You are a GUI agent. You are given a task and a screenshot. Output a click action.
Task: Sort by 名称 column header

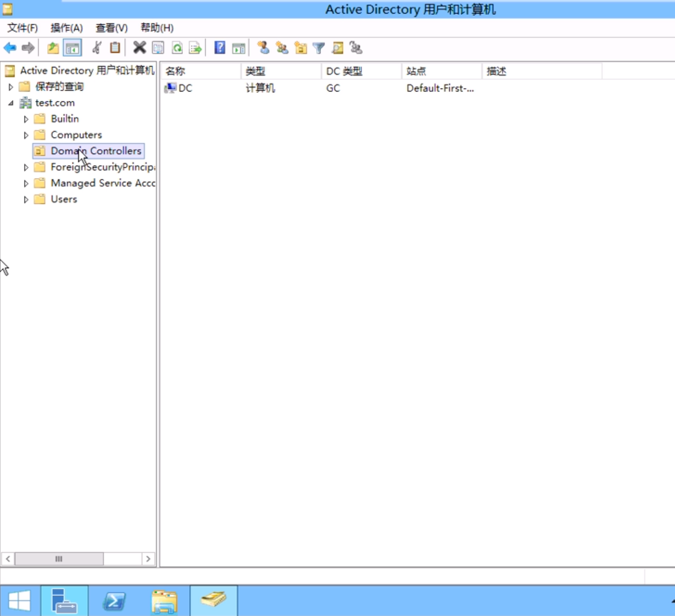click(x=200, y=71)
